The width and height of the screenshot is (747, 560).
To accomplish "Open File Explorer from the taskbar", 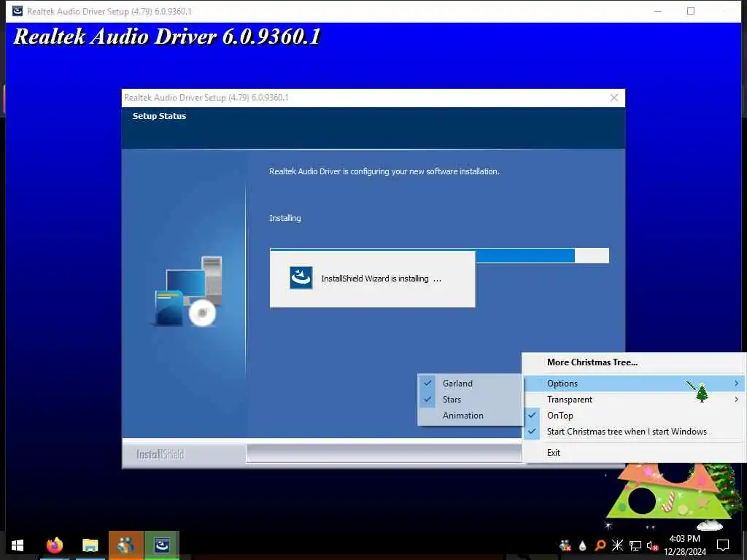I will [x=90, y=545].
